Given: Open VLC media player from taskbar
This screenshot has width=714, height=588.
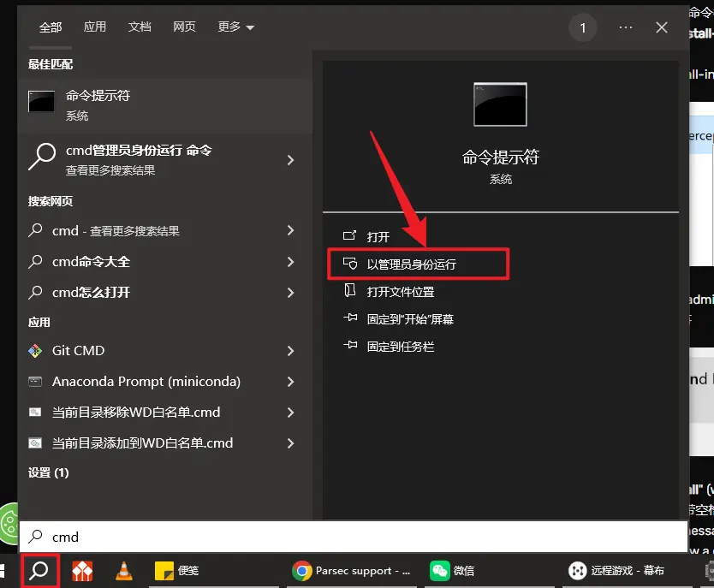Looking at the screenshot, I should tap(124, 571).
